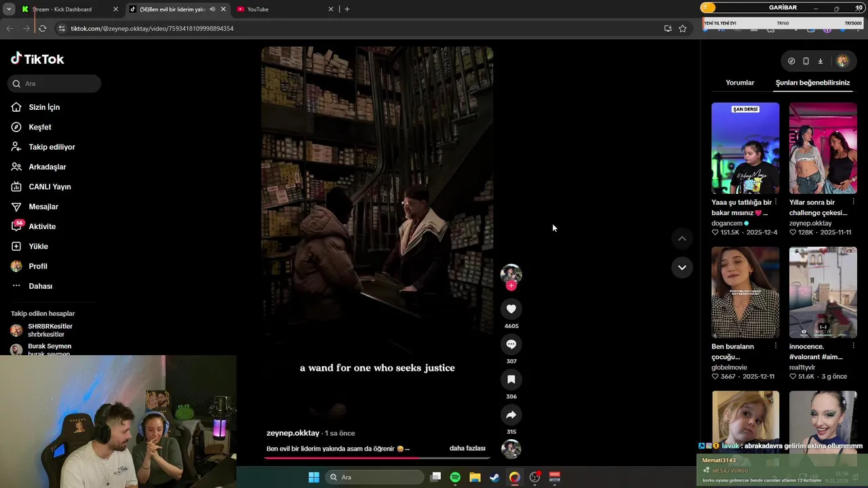Open the TikTok coins icon in top pill
868x488 pixels.
tap(791, 61)
